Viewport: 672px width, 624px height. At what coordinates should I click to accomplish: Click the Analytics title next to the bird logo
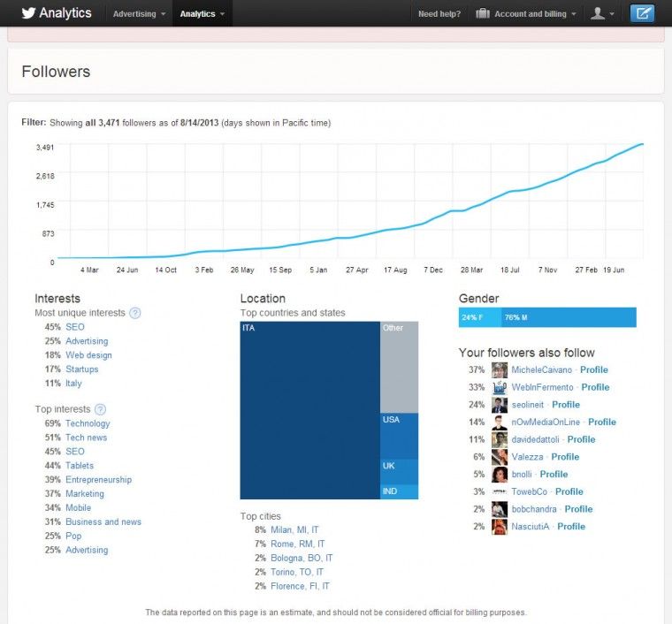pyautogui.click(x=65, y=13)
